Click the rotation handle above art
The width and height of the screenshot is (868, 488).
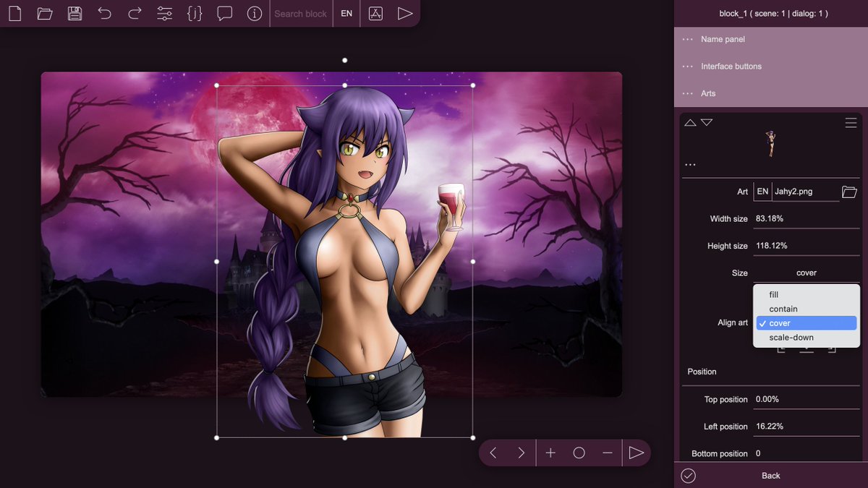click(x=345, y=60)
